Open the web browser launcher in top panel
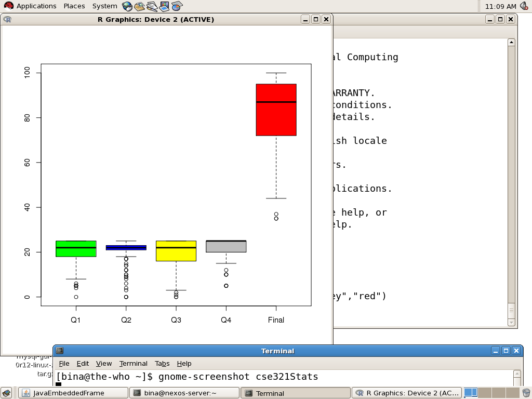Viewport: 532px width, 399px height. (127, 6)
